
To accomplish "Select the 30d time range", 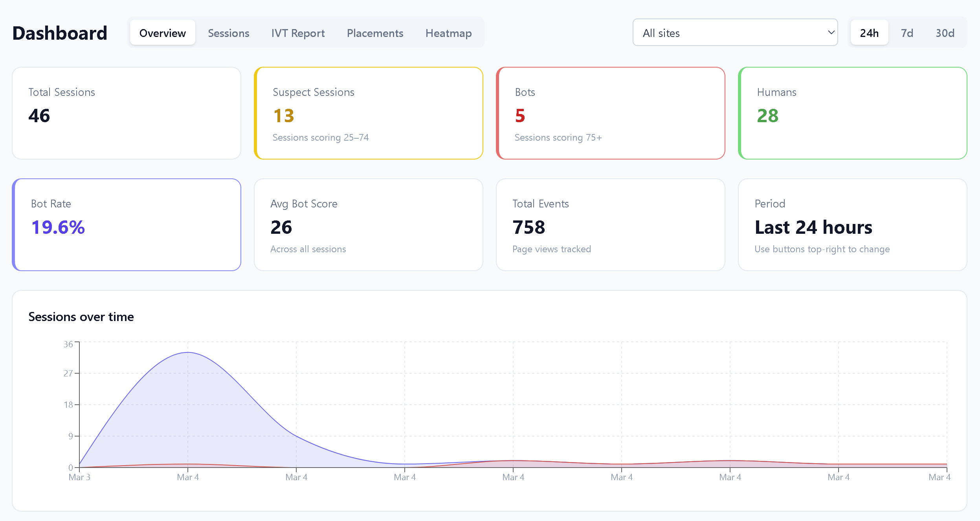I will [x=945, y=33].
